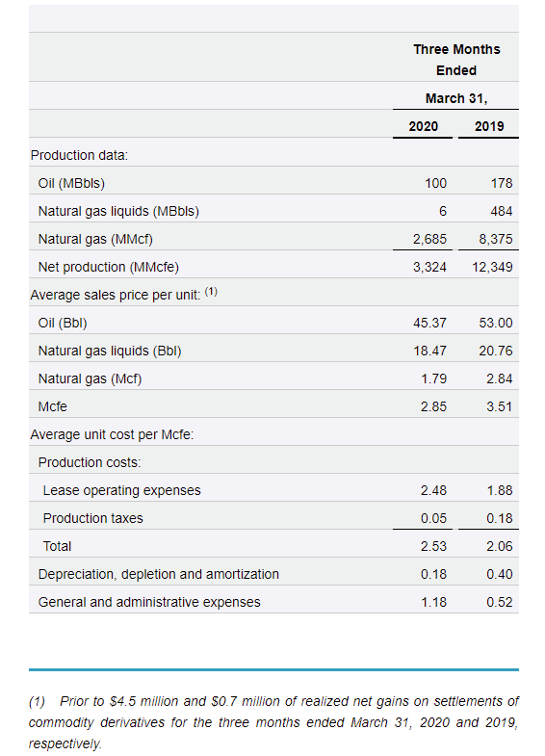Screen dimensions: 545x756
Task: Click Lease operating expenses 2020 value 2.48
Action: [433, 491]
